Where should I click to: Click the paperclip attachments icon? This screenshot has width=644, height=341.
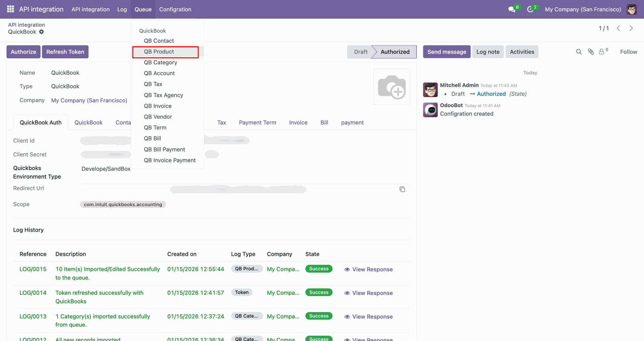point(591,52)
